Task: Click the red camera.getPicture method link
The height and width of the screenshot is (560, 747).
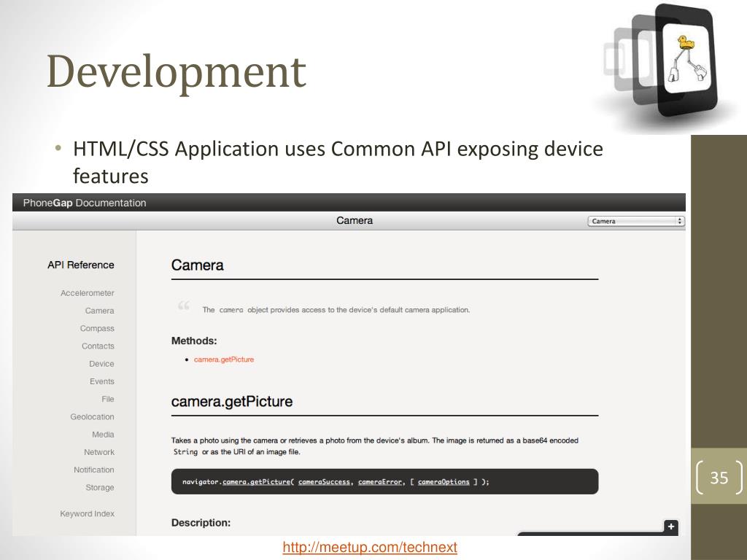Action: (x=224, y=359)
